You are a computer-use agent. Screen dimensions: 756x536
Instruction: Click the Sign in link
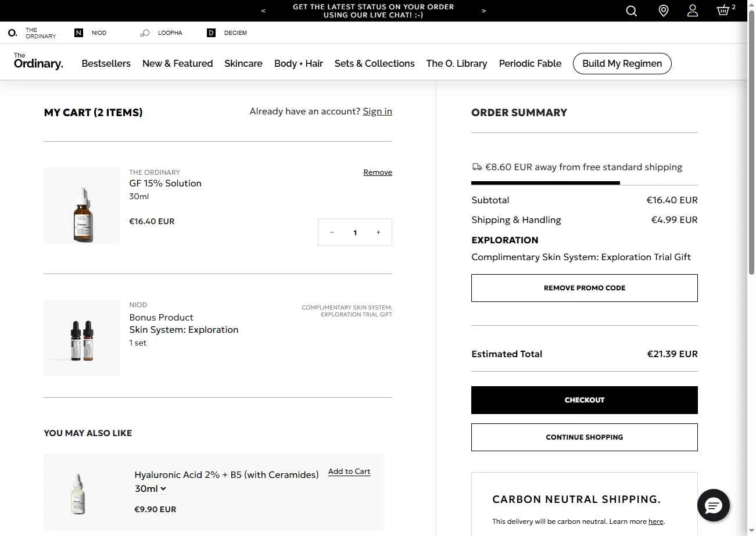click(x=377, y=111)
